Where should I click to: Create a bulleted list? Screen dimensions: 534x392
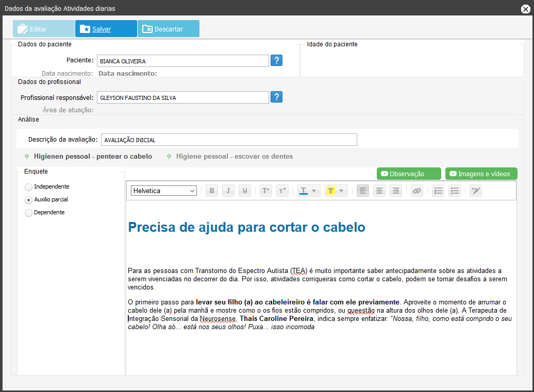click(x=455, y=191)
